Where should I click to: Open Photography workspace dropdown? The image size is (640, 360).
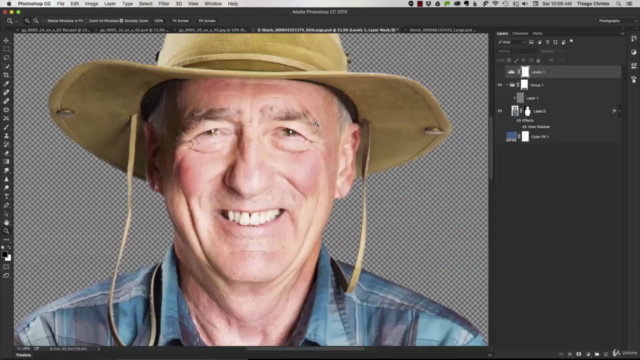tap(617, 21)
